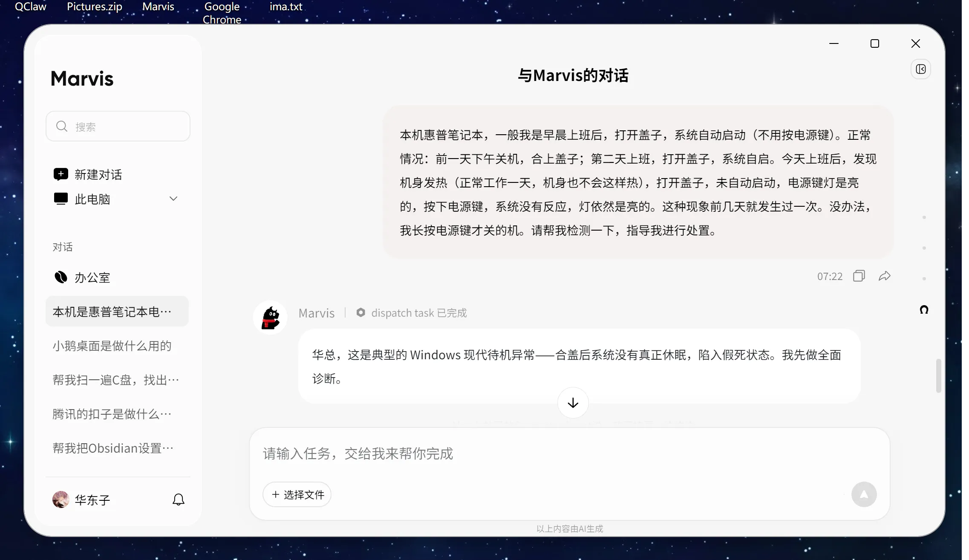The height and width of the screenshot is (560, 969).
Task: Click 新建对话 label
Action: [98, 174]
